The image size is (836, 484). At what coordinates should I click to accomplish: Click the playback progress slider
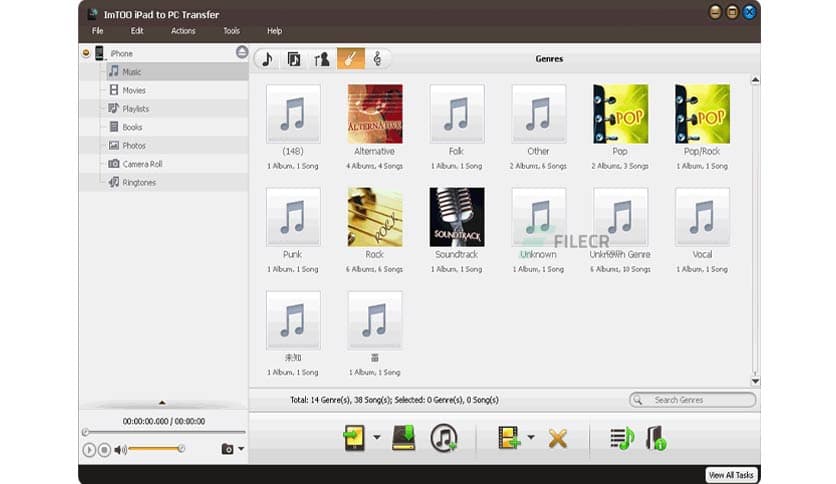[164, 432]
